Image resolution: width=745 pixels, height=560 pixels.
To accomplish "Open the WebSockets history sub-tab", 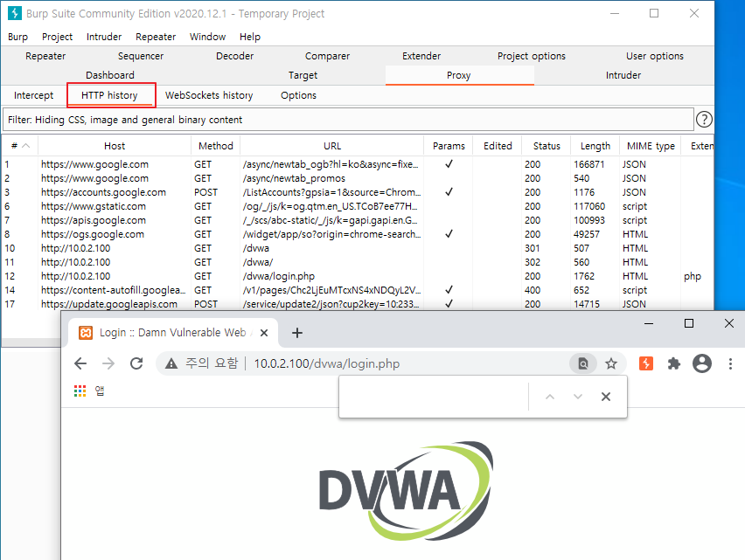I will point(209,95).
